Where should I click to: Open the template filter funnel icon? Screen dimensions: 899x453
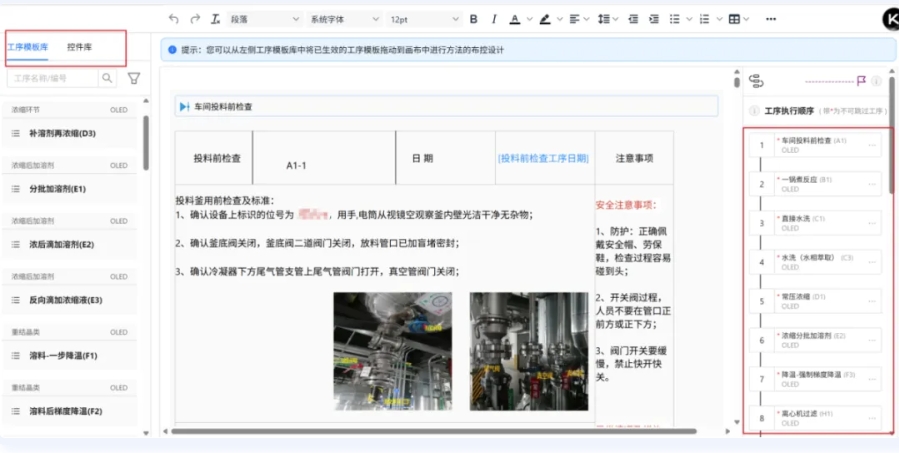click(x=133, y=78)
